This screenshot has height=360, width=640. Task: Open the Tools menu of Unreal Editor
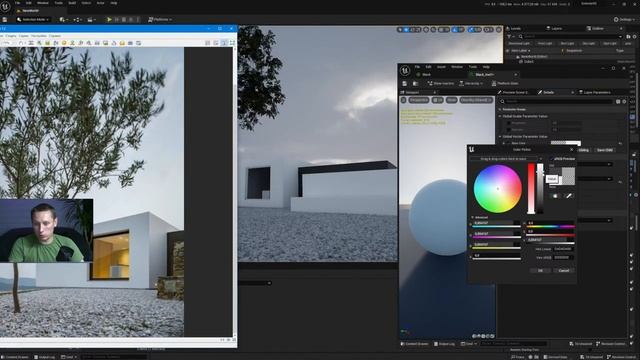[x=59, y=3]
